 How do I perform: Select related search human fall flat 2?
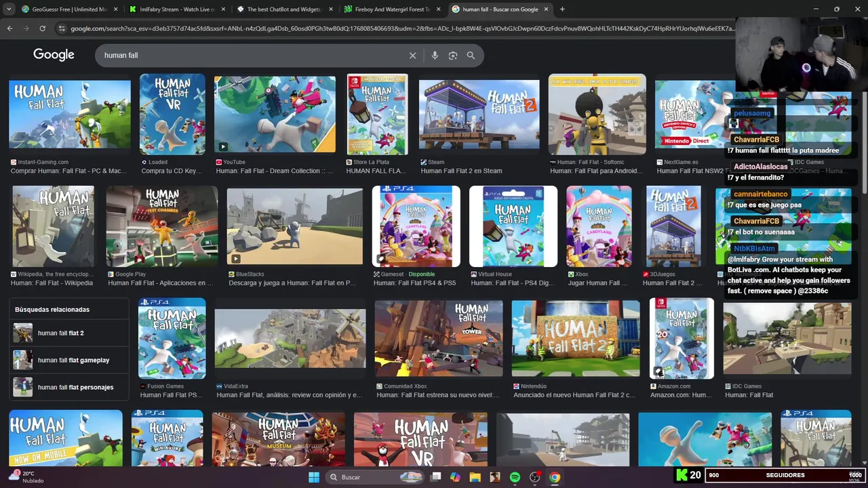69,333
